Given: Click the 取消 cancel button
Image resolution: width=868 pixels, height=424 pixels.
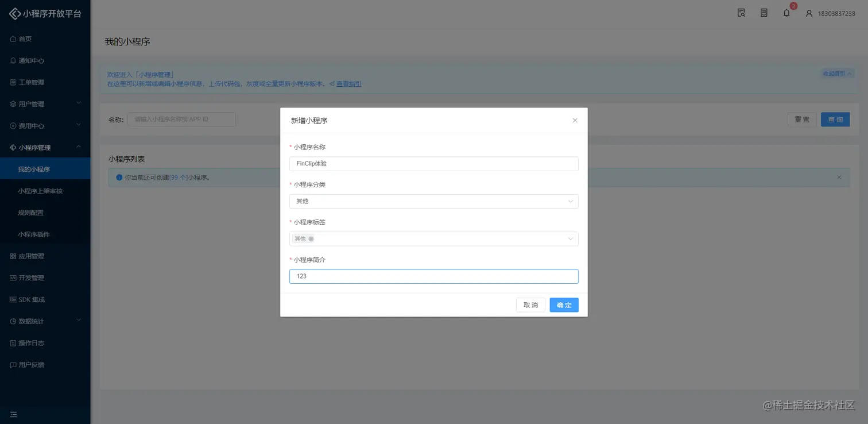Looking at the screenshot, I should pos(530,305).
